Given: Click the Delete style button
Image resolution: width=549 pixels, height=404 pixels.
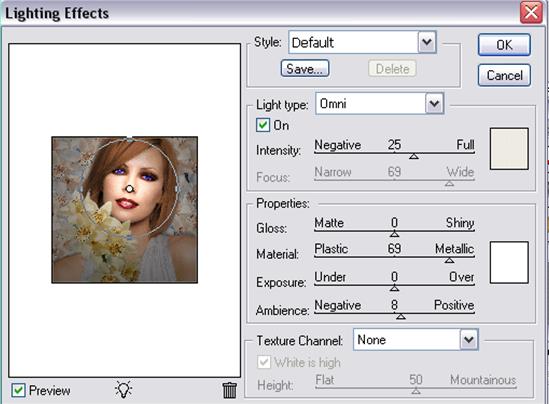Looking at the screenshot, I should tap(392, 69).
